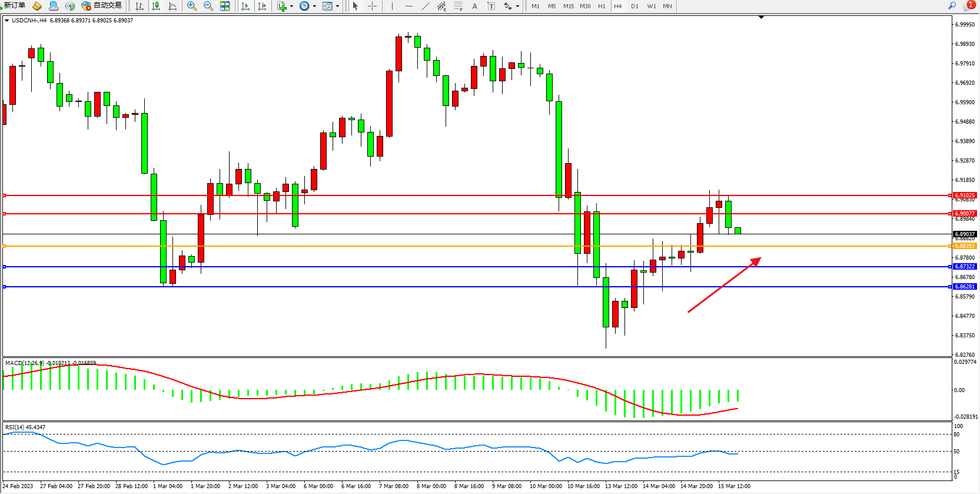Select the draw trendline tool

tap(426, 6)
